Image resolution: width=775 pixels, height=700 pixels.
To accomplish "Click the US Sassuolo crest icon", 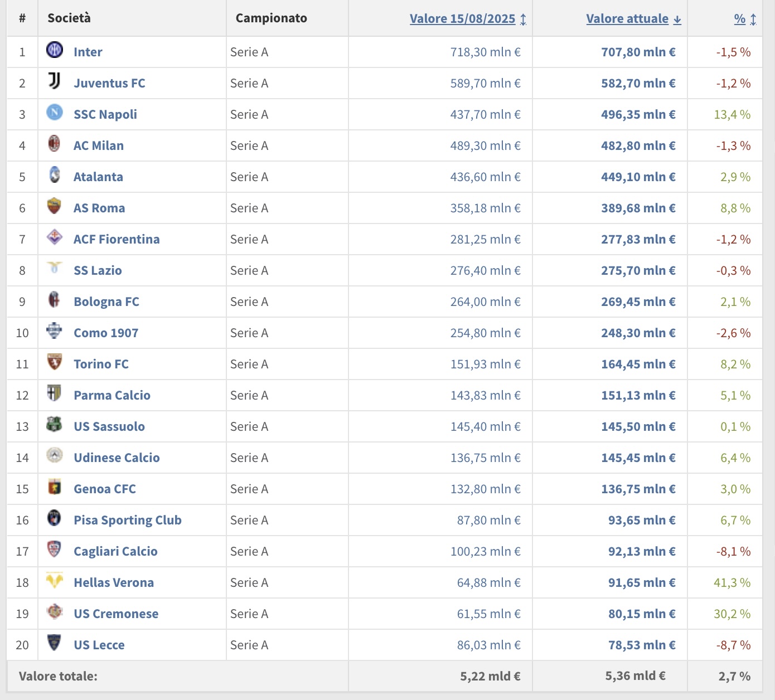I will point(54,425).
